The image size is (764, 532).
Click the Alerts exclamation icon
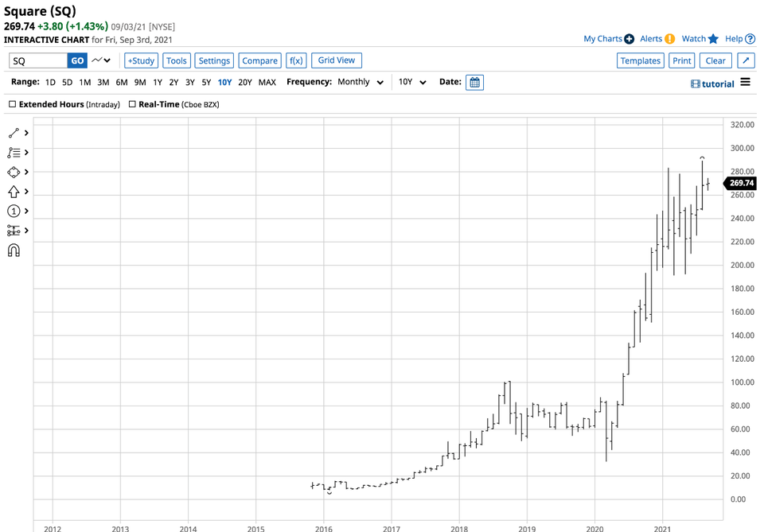[x=670, y=39]
